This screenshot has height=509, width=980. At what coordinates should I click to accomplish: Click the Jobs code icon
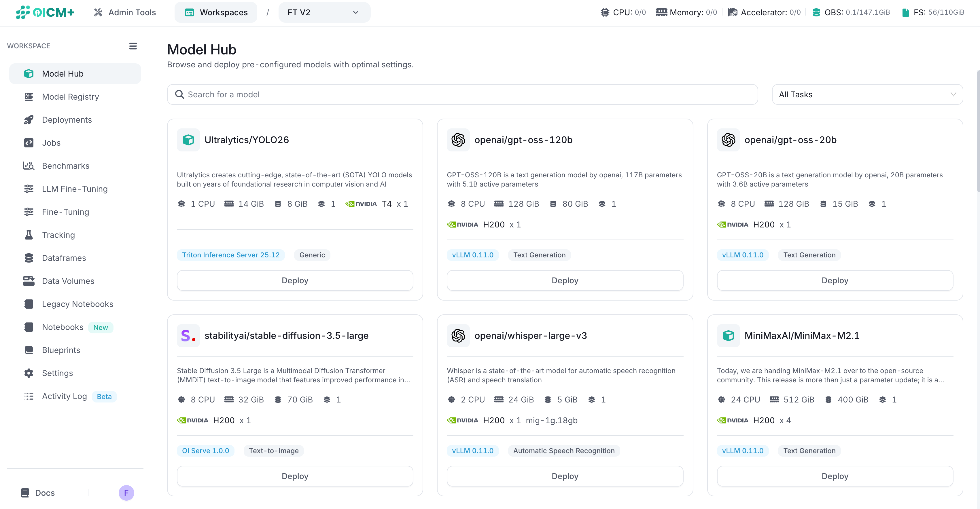point(29,143)
